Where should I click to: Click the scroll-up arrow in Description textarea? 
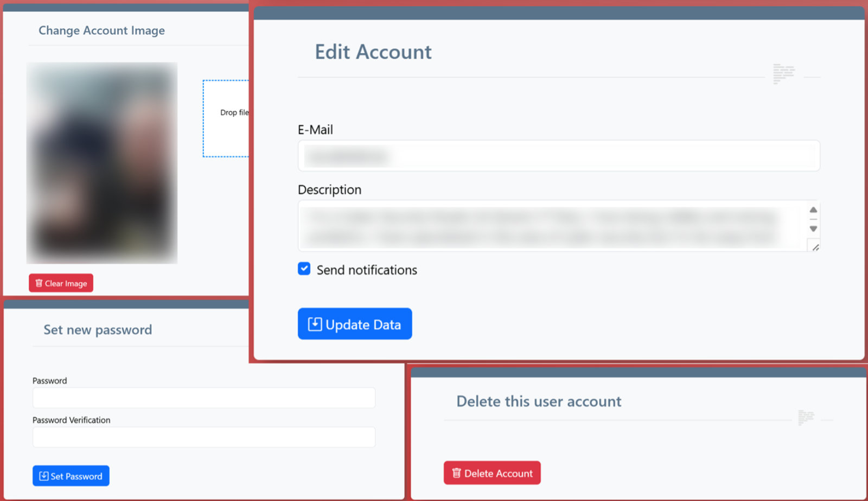(813, 210)
